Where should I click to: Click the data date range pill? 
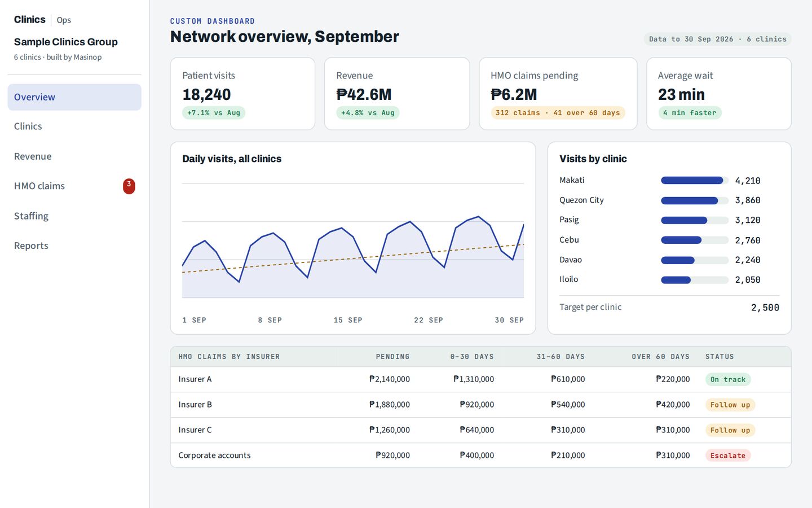pos(718,39)
